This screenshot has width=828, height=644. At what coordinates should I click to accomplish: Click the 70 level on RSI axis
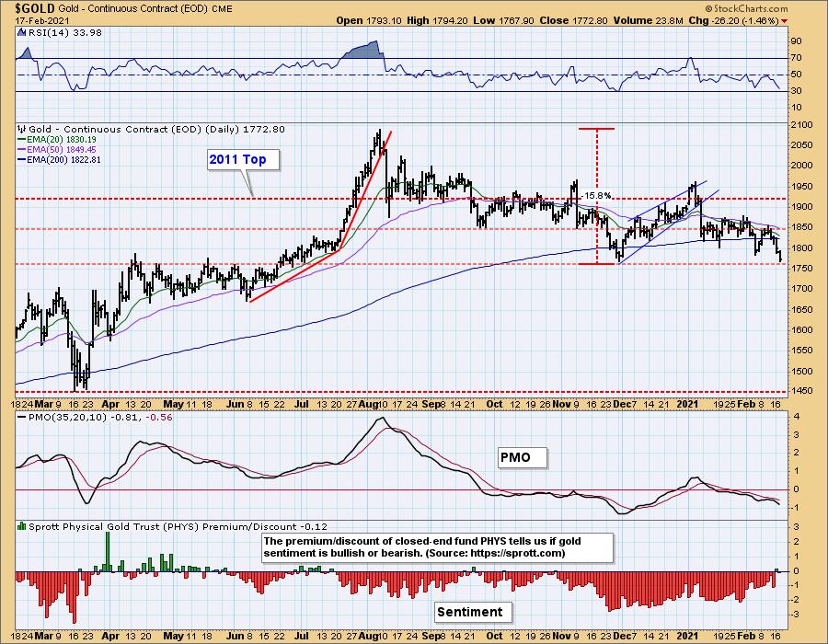click(795, 58)
